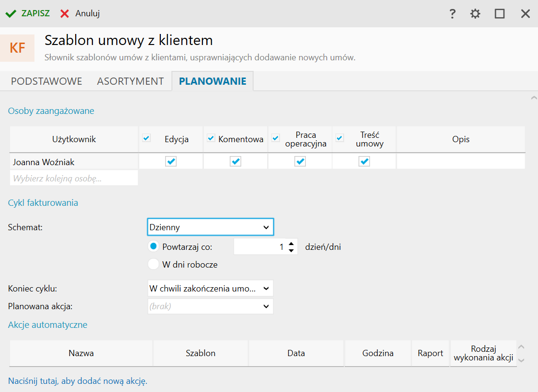Click 'Naciśnij tutaj, aby dodać nową akcję' link
Image resolution: width=538 pixels, height=392 pixels.
78,381
